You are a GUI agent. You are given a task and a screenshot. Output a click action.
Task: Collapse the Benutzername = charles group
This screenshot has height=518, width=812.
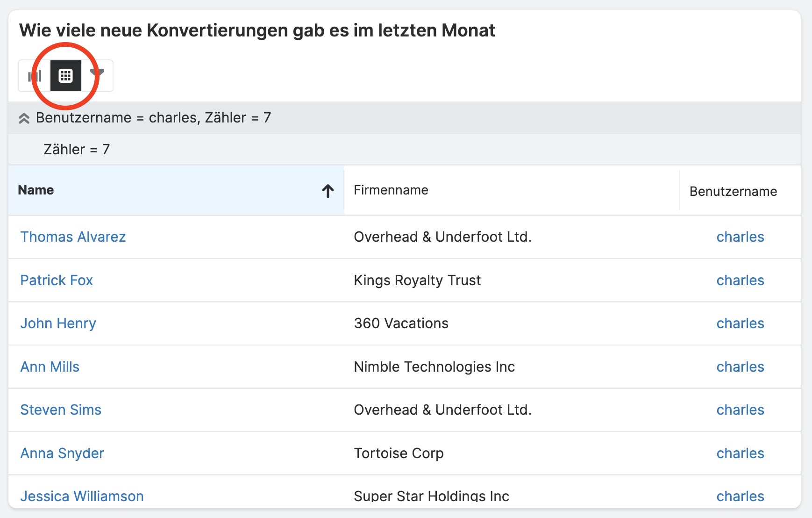tap(24, 118)
